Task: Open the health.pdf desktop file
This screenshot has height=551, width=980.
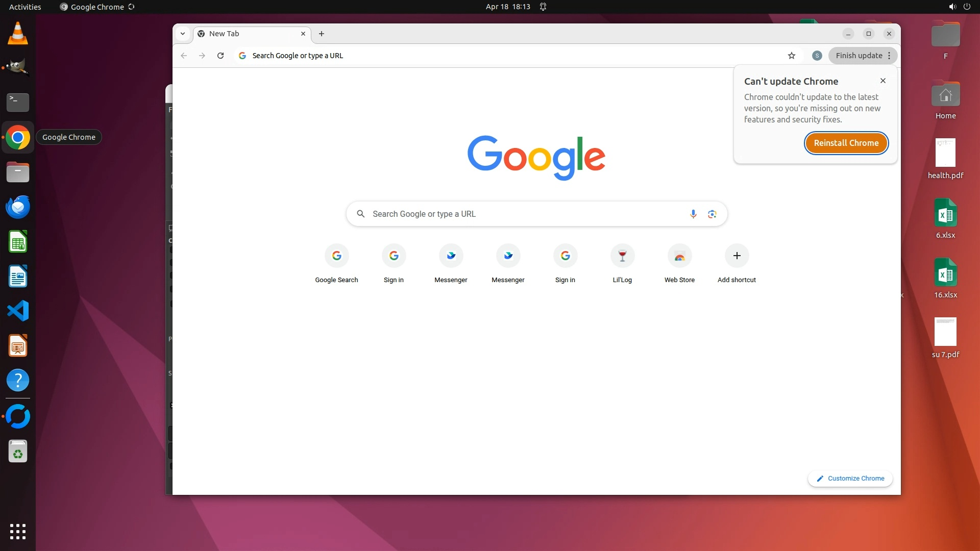Action: coord(945,153)
